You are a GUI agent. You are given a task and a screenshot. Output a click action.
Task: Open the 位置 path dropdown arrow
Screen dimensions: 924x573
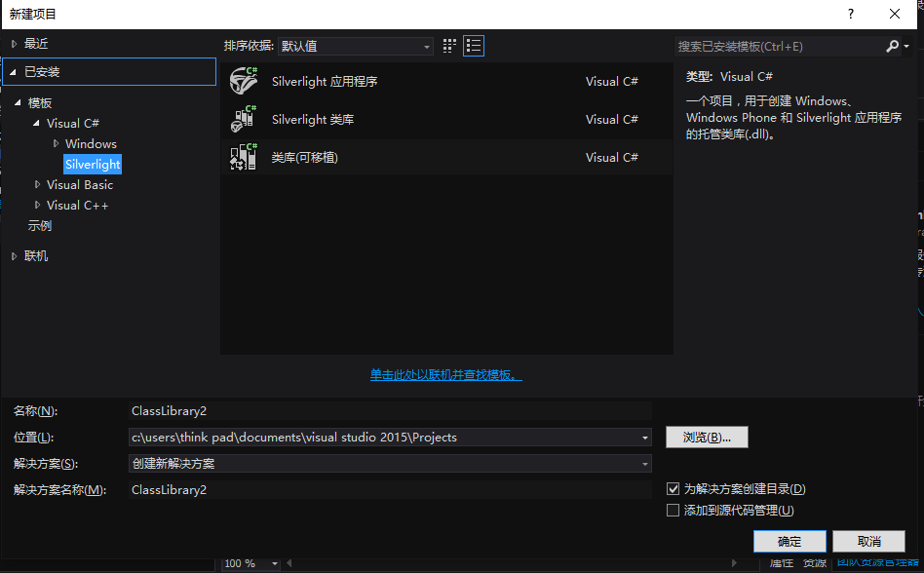[644, 438]
